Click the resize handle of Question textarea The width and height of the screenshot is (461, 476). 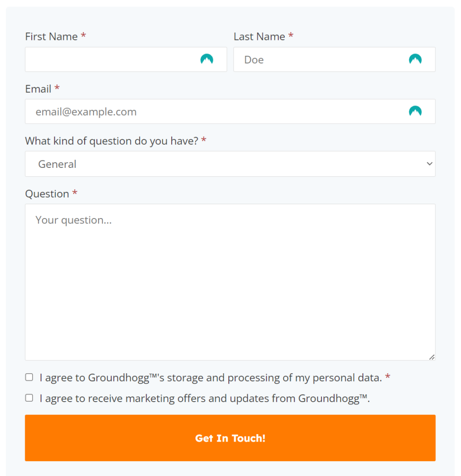point(432,357)
